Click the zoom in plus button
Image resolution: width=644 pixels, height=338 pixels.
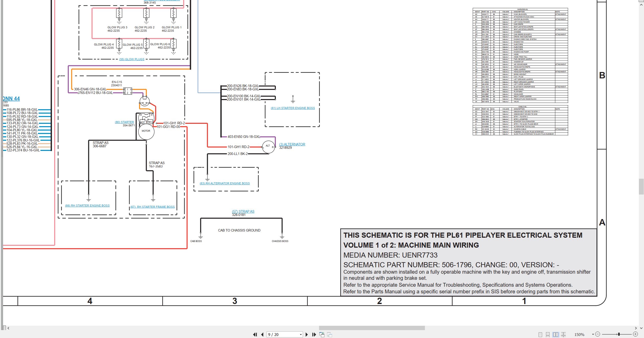635,334
